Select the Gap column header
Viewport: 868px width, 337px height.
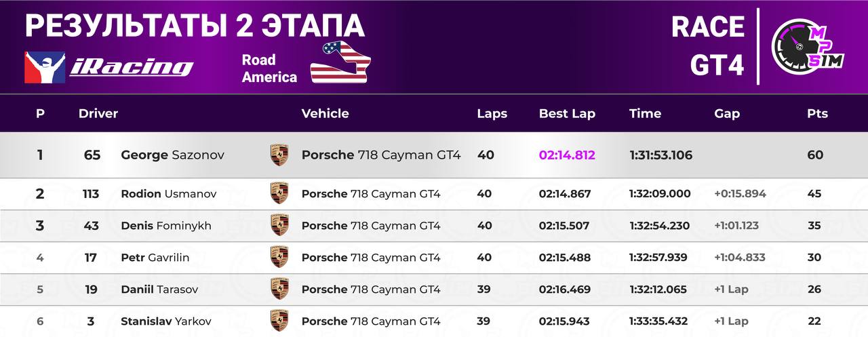click(727, 113)
